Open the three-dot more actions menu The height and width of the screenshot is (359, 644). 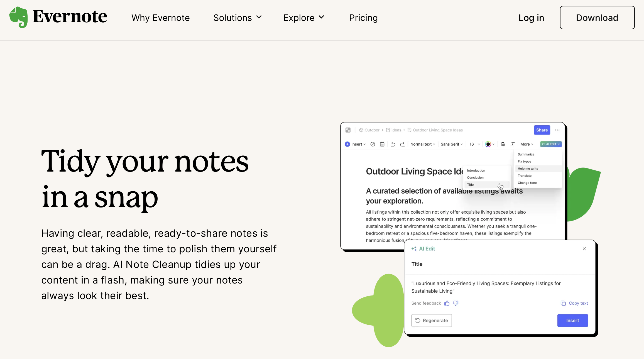point(557,130)
